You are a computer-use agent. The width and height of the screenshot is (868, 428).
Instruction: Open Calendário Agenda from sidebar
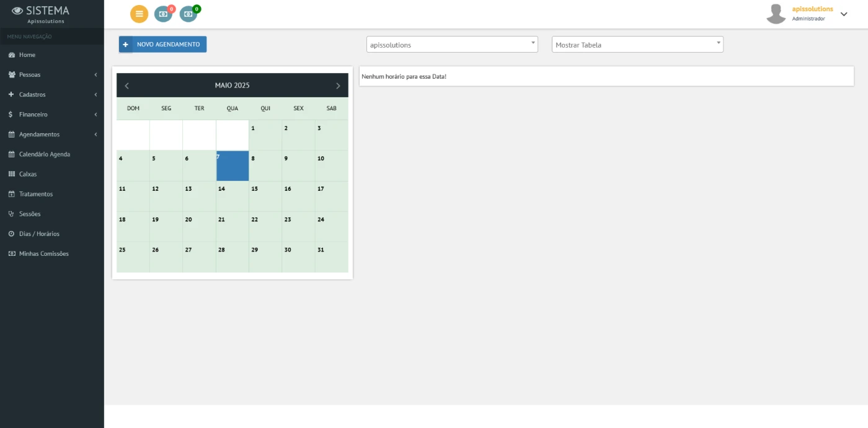point(45,154)
